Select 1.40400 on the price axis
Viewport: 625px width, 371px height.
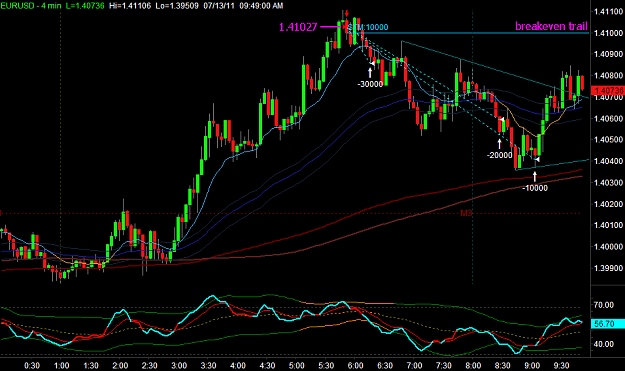[x=608, y=161]
